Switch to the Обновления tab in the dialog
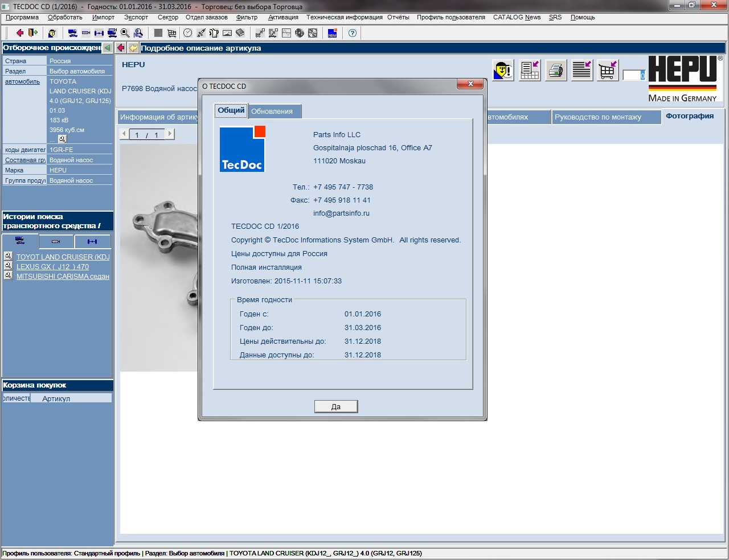Screen dimensions: 729x560 tap(272, 112)
